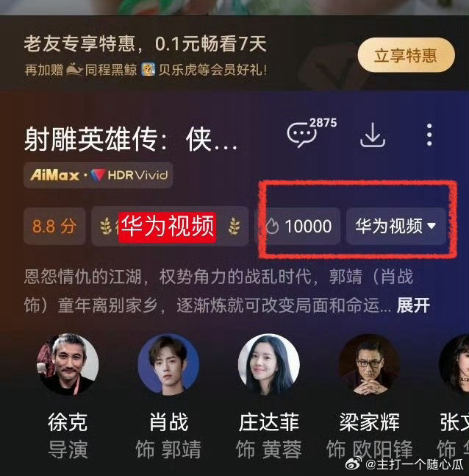Tap the whale icon for 同程黑鲸
The image size is (469, 476).
74,69
